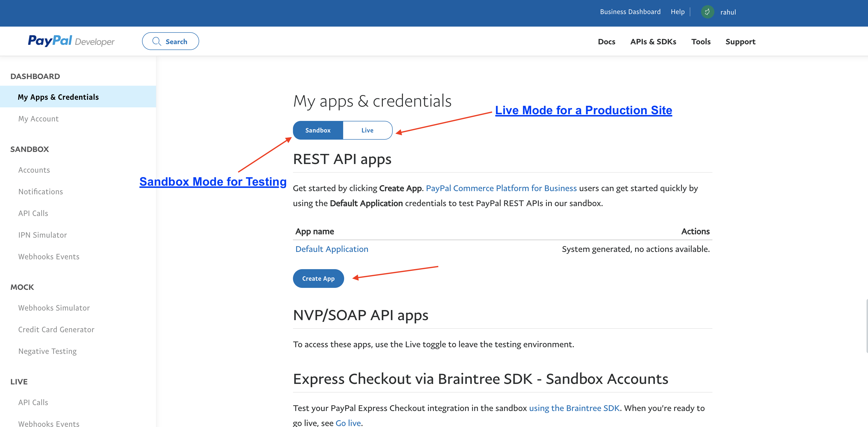Open Sandbox Accounts page

click(x=34, y=170)
